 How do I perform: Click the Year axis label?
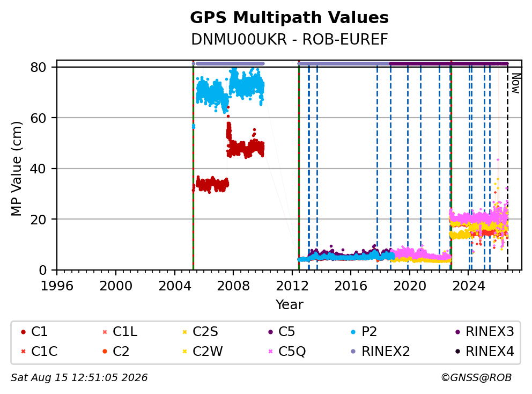pyautogui.click(x=289, y=304)
